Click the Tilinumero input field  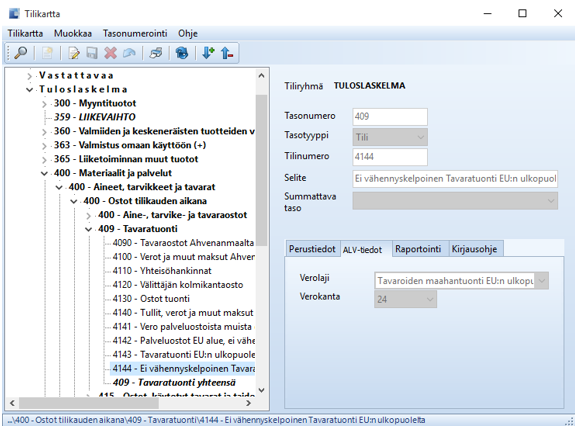[x=390, y=157]
